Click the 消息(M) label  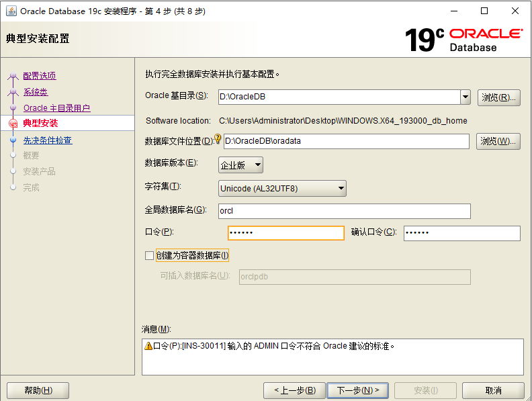157,329
